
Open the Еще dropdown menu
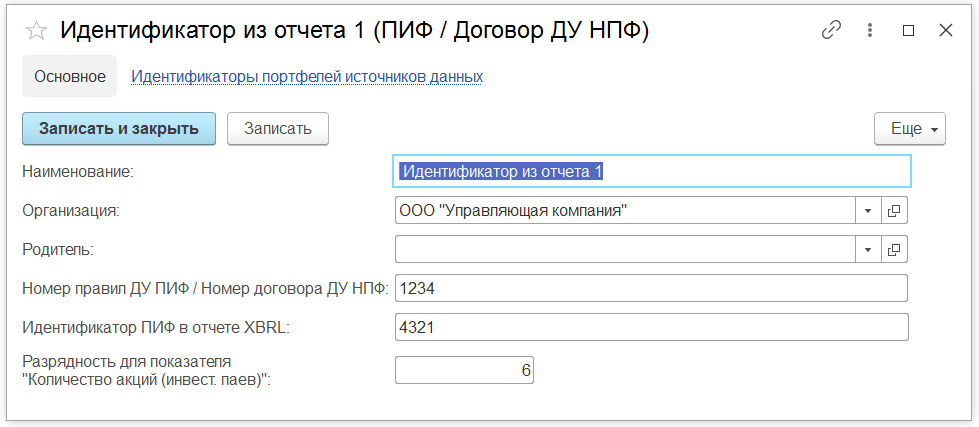coord(910,129)
